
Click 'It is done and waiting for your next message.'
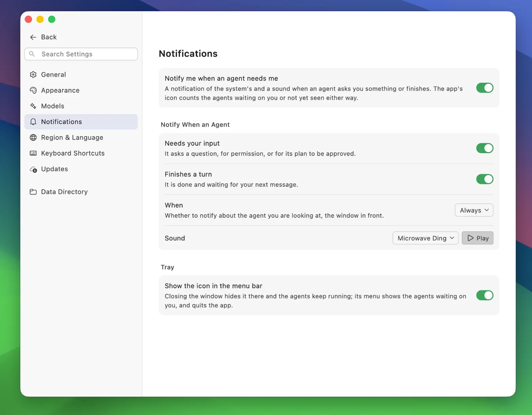[231, 185]
